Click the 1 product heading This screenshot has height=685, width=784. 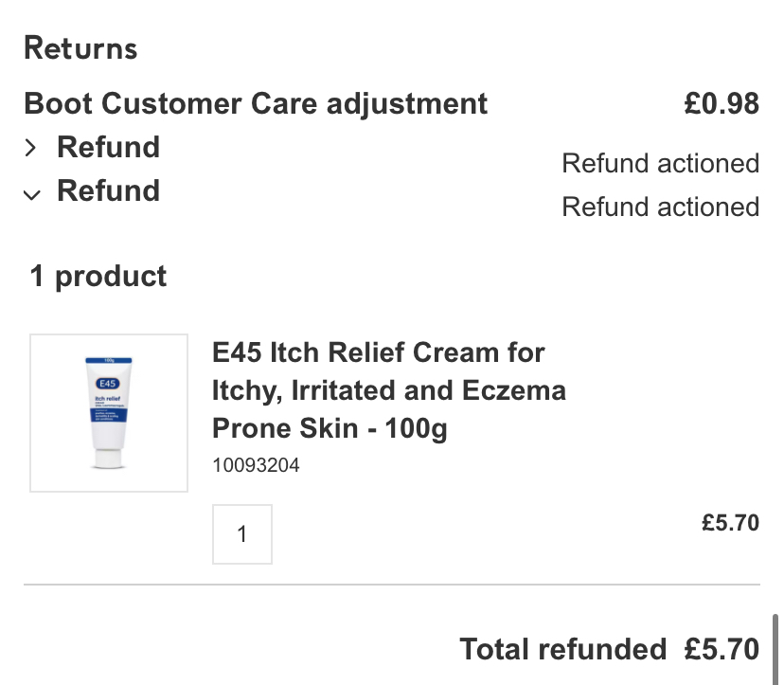point(98,277)
